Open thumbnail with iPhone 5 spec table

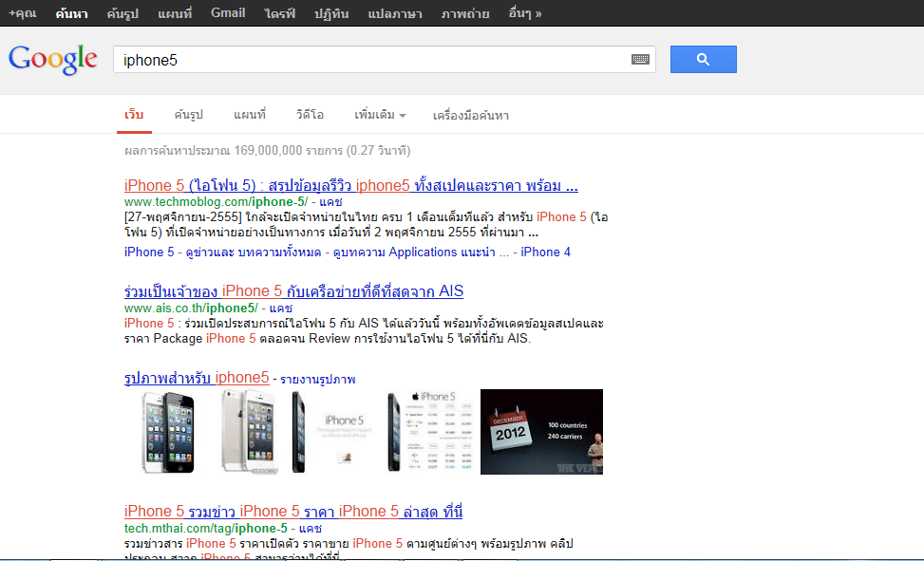click(430, 432)
